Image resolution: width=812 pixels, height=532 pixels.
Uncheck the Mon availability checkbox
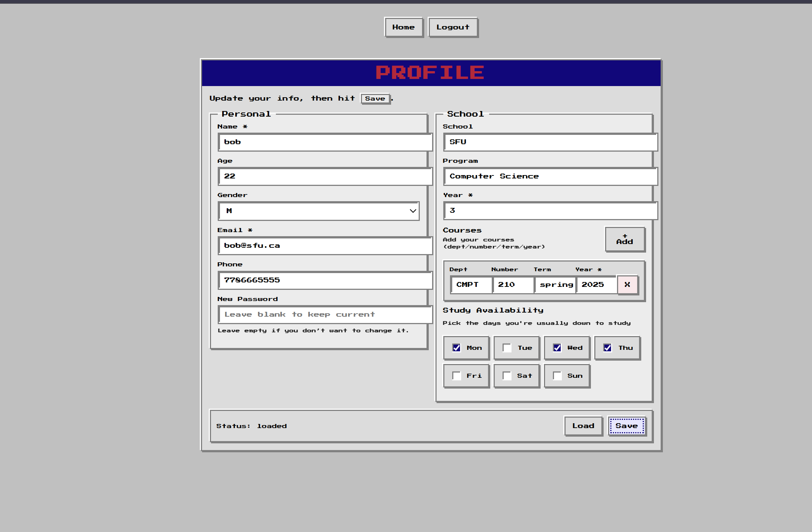click(x=457, y=348)
